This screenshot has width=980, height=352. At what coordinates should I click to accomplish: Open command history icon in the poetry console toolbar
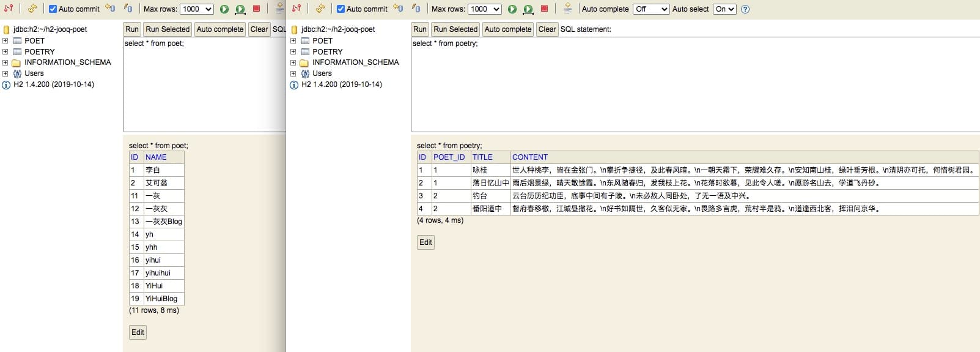click(x=567, y=9)
